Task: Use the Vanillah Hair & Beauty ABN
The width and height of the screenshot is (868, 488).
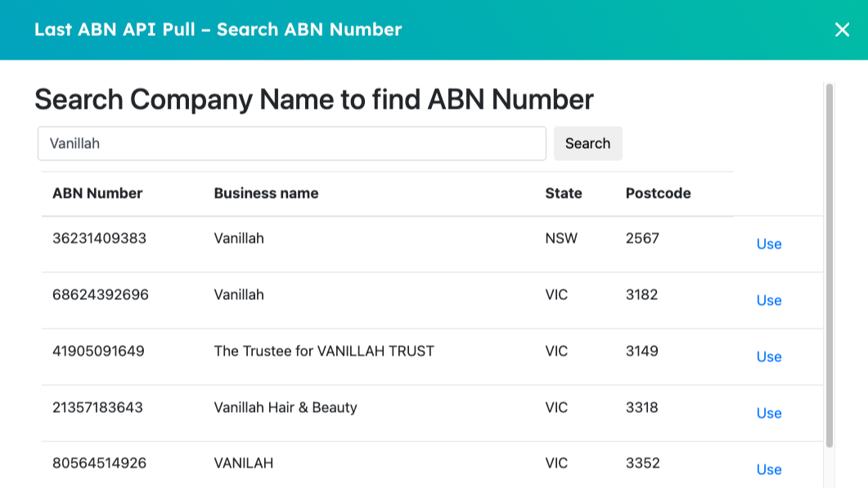Action: click(x=768, y=414)
